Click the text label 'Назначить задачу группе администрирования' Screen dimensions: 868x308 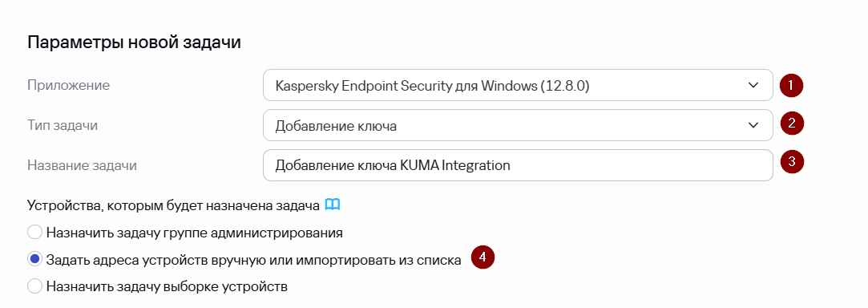pyautogui.click(x=194, y=233)
